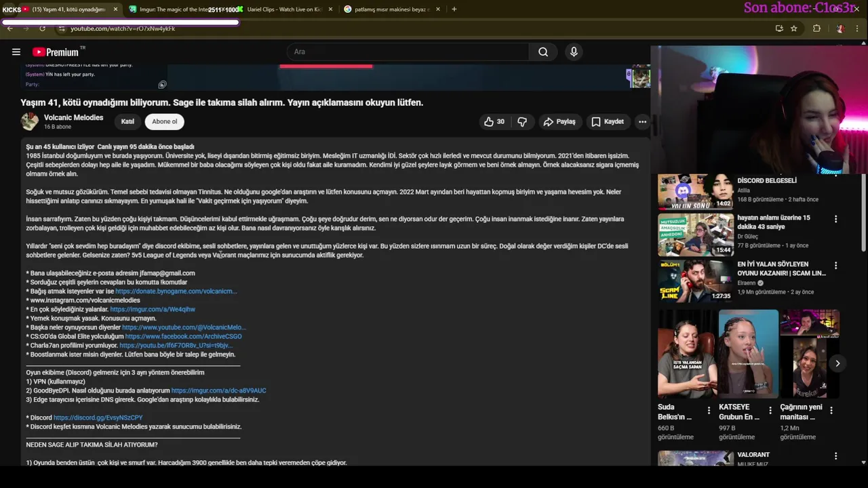Open the discord.gg/EvsyNSzCPY invite link
Screen dimensions: 868x488
pos(98,418)
